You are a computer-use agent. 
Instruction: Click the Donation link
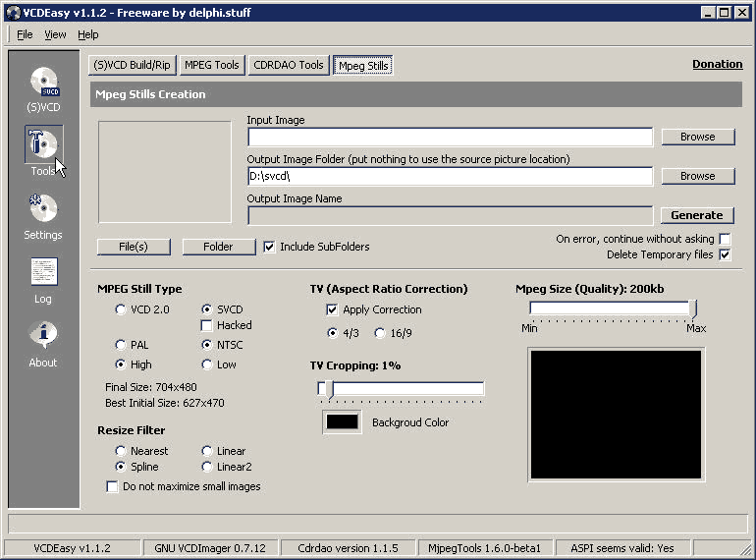717,64
